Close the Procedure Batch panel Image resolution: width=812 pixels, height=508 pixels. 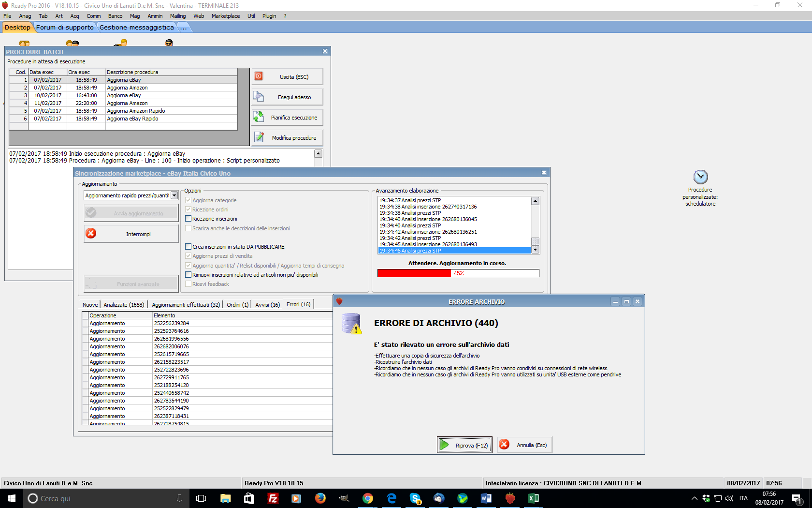[x=325, y=51]
